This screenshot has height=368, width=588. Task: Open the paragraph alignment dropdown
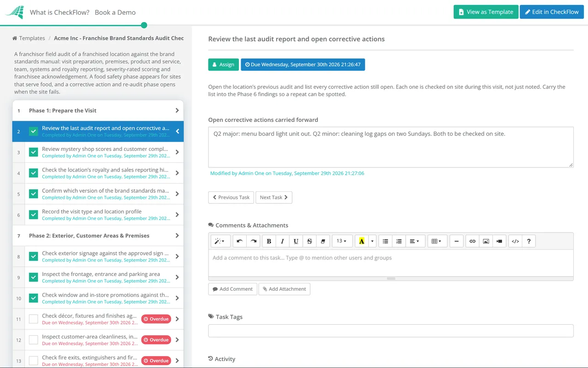[x=415, y=241]
